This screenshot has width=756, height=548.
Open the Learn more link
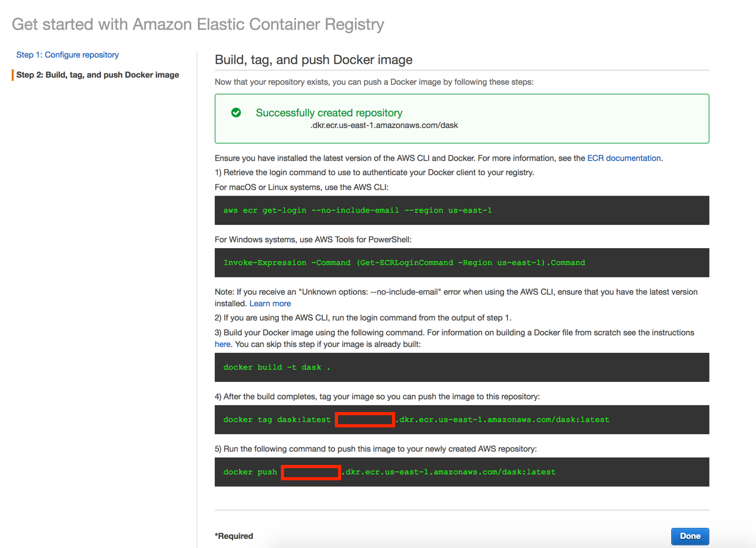tap(270, 304)
